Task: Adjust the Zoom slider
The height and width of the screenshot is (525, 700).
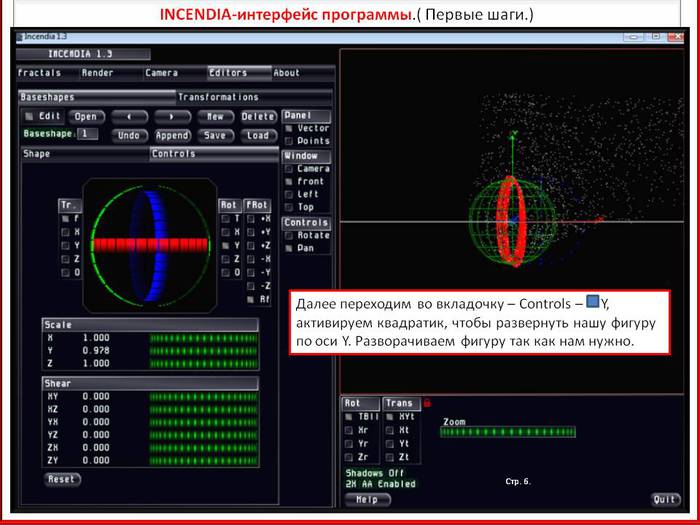Action: pos(508,432)
